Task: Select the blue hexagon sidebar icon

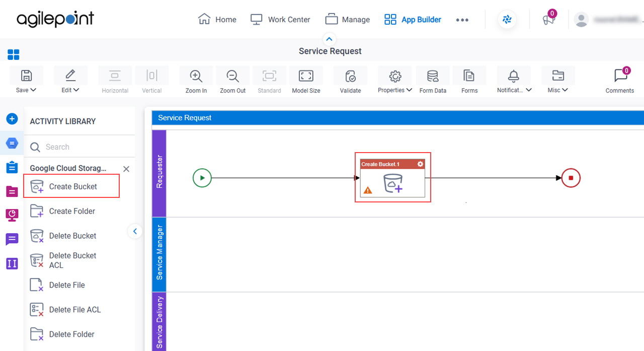Action: tap(12, 144)
